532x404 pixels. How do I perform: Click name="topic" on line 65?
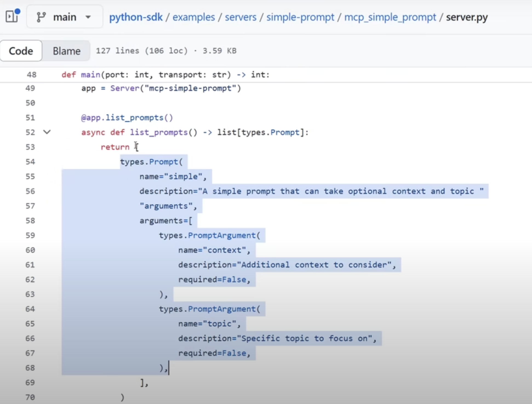point(210,324)
